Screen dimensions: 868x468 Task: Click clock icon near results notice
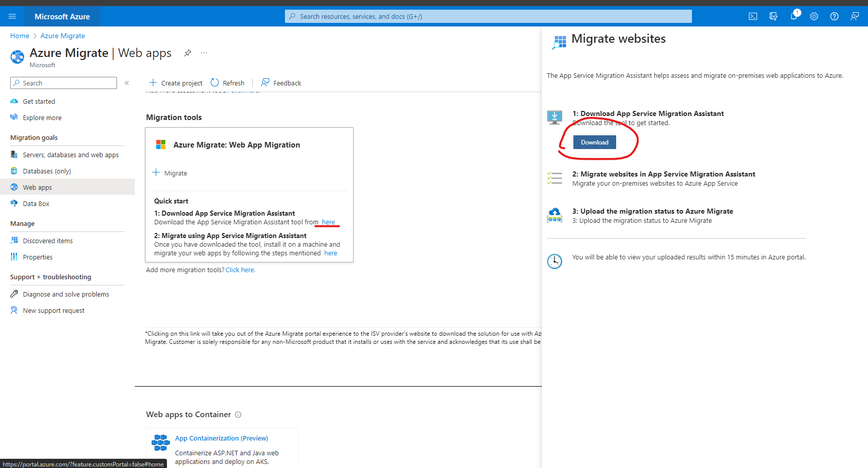555,261
